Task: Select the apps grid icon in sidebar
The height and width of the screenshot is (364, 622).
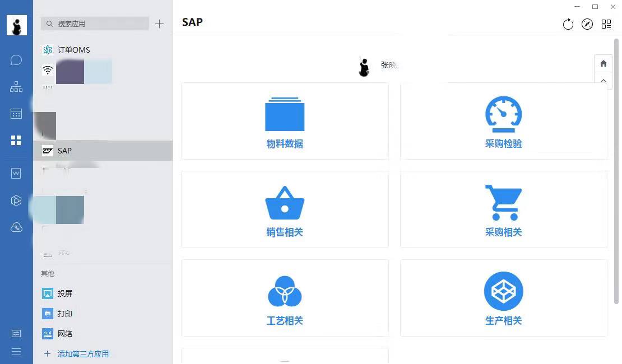Action: tap(16, 141)
